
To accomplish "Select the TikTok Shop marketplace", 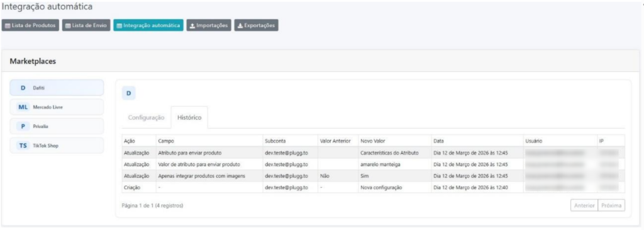I will coord(57,146).
